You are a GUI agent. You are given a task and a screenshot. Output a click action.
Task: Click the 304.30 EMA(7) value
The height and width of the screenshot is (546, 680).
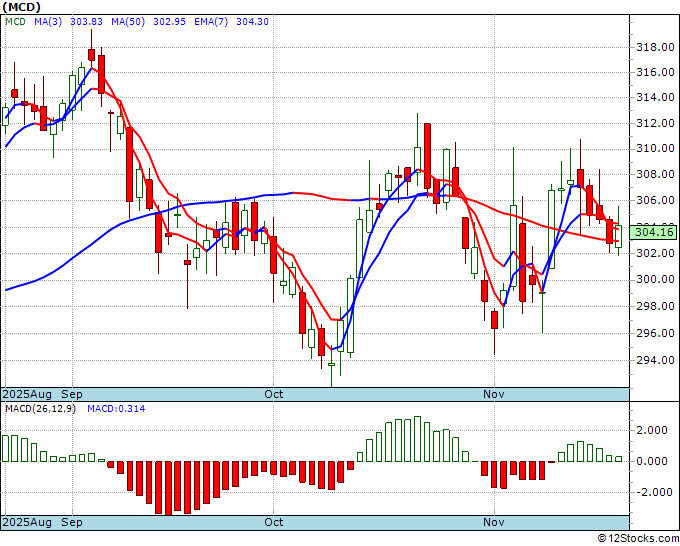coord(252,22)
